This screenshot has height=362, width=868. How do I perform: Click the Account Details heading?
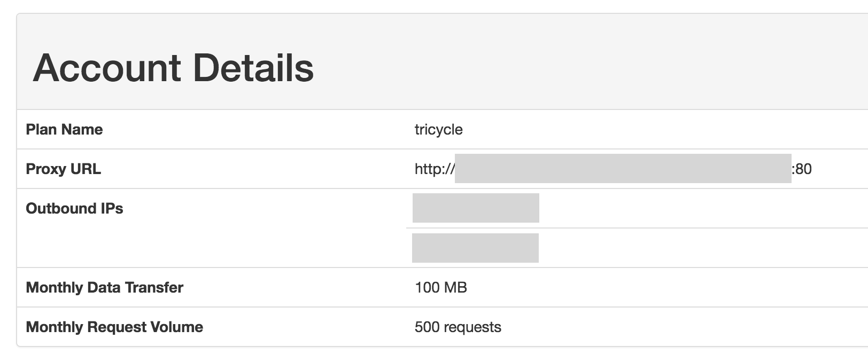(x=173, y=68)
